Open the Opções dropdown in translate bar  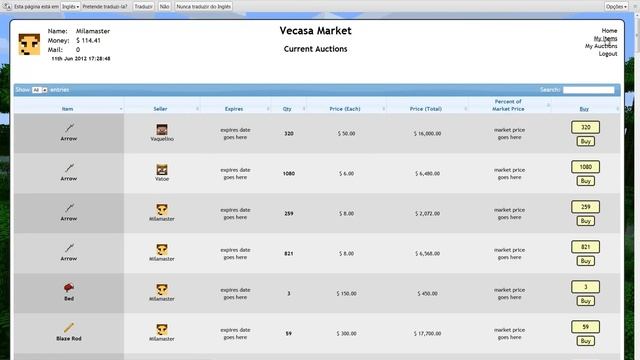[616, 7]
